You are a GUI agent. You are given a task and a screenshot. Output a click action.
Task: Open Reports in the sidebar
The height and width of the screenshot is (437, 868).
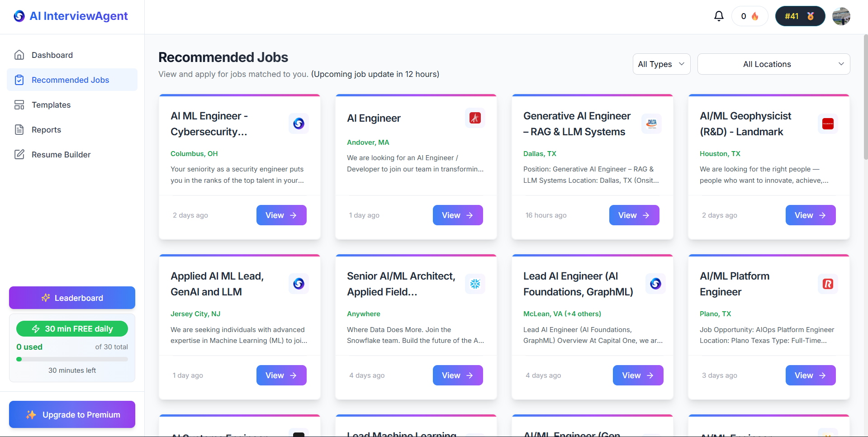click(72, 130)
